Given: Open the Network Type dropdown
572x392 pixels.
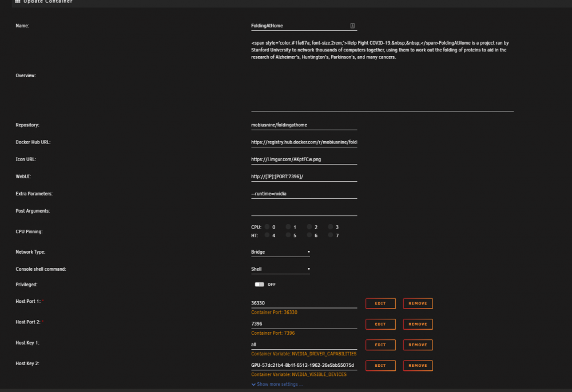Looking at the screenshot, I should pos(280,252).
